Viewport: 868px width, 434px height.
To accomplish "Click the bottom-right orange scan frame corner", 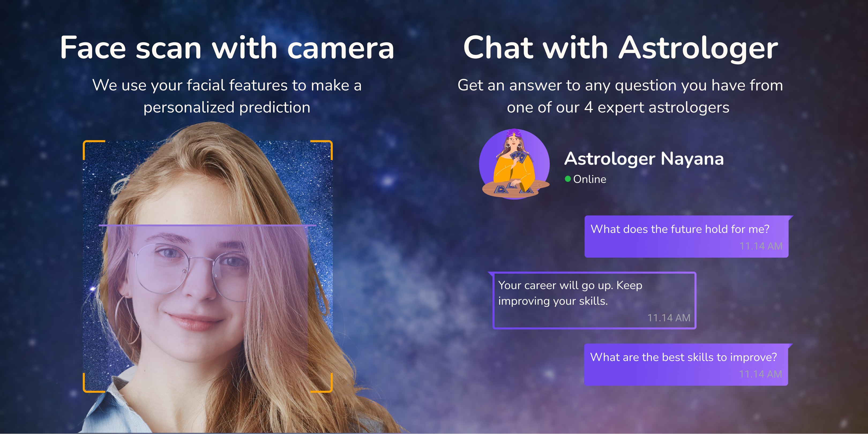I will (x=321, y=383).
